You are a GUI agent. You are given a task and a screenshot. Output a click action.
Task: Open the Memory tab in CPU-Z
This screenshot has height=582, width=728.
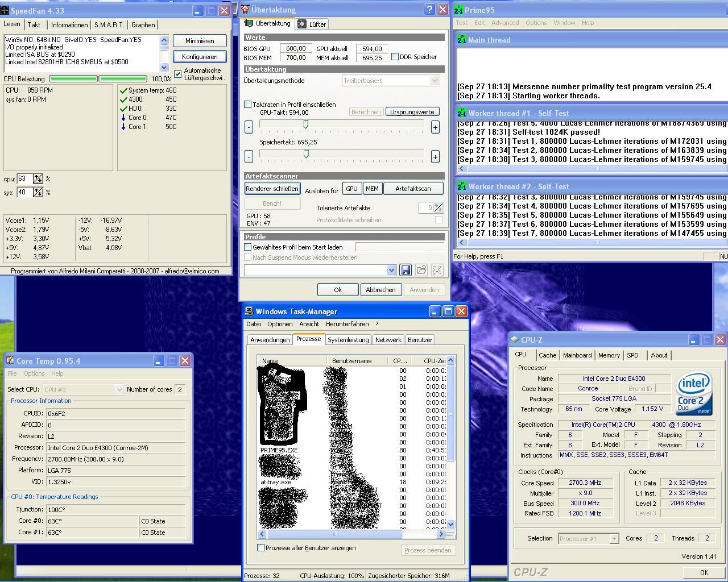click(609, 355)
